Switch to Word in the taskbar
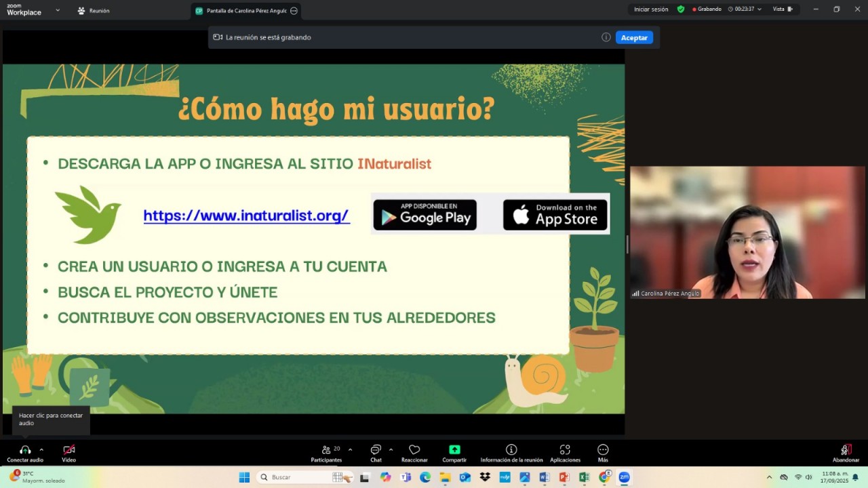The width and height of the screenshot is (868, 488). point(544,477)
